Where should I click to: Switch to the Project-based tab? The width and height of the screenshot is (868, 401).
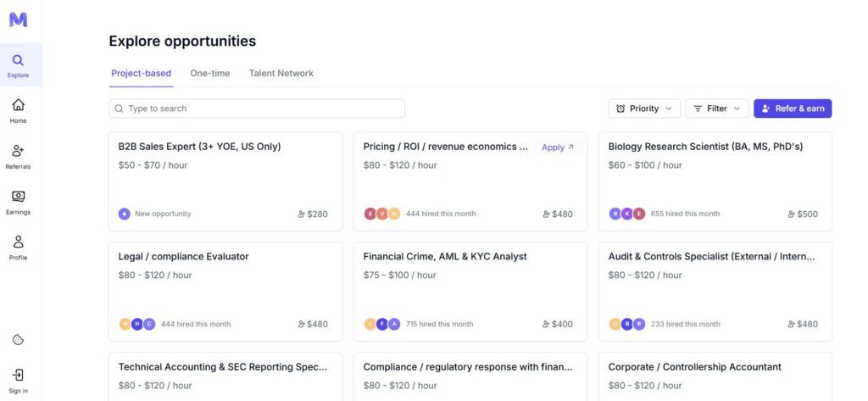(x=142, y=73)
